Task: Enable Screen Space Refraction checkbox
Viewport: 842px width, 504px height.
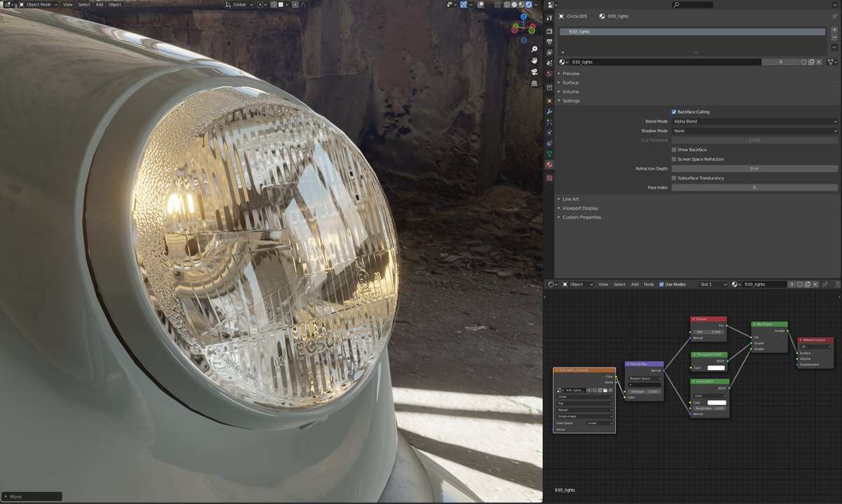Action: coord(674,159)
